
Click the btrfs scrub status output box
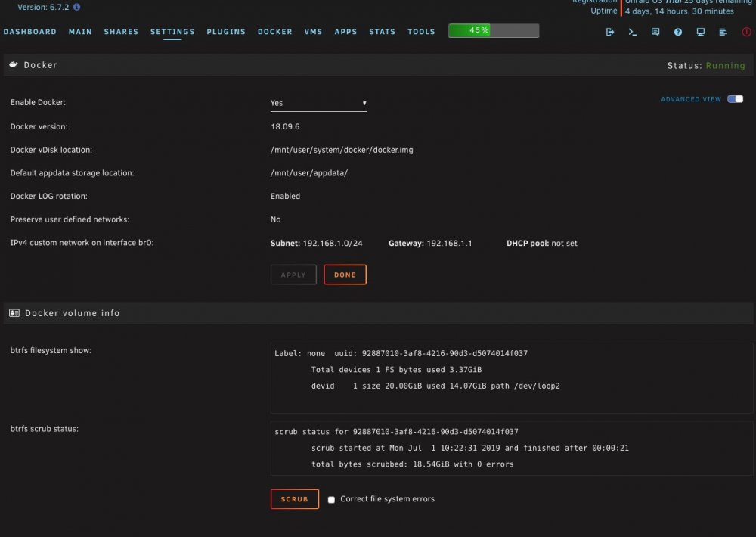tap(512, 449)
